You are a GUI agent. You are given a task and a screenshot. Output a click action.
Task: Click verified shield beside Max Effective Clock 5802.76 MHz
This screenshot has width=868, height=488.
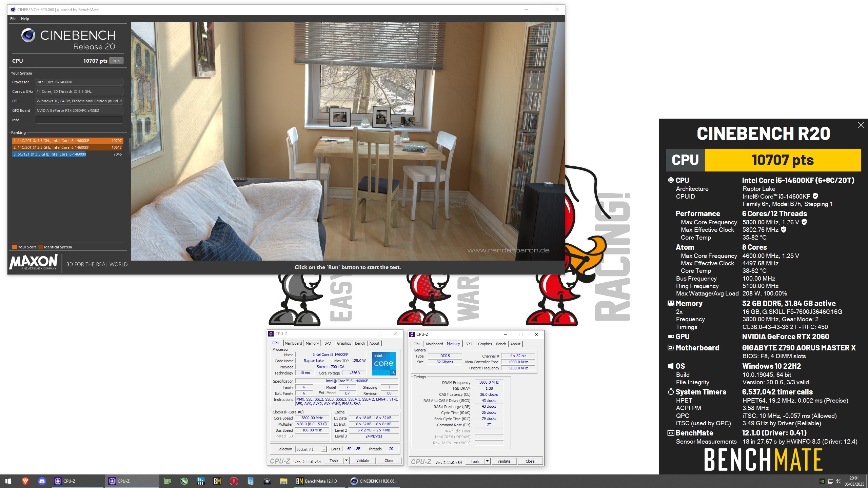784,229
